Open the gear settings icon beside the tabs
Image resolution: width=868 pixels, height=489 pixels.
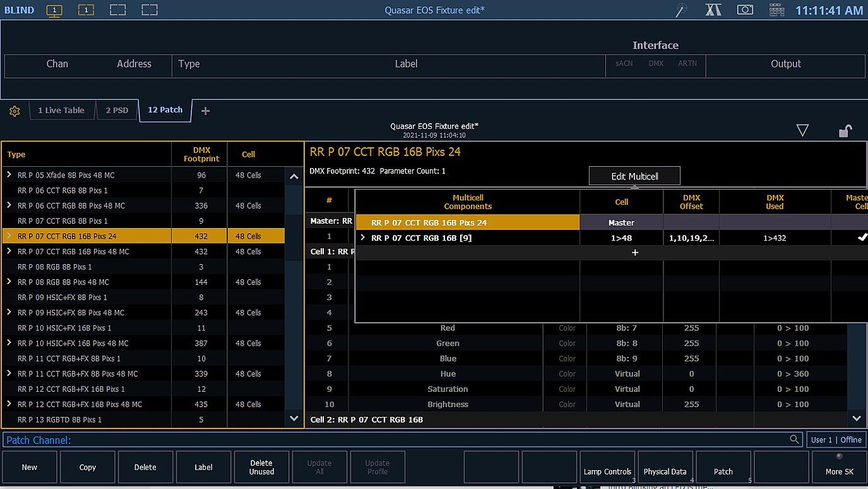14,111
